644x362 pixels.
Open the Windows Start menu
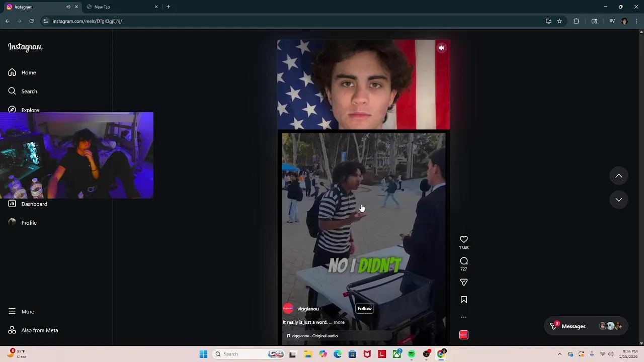pos(203,354)
